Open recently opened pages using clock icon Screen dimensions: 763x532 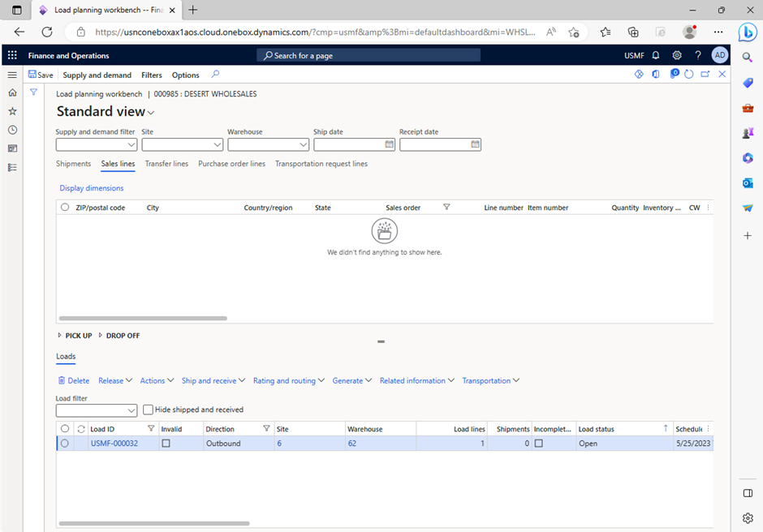[11, 130]
